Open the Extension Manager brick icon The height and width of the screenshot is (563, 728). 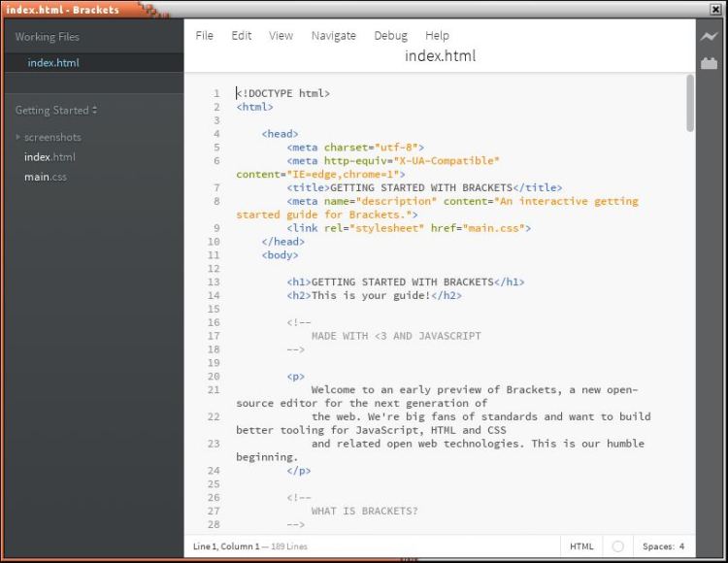click(709, 63)
